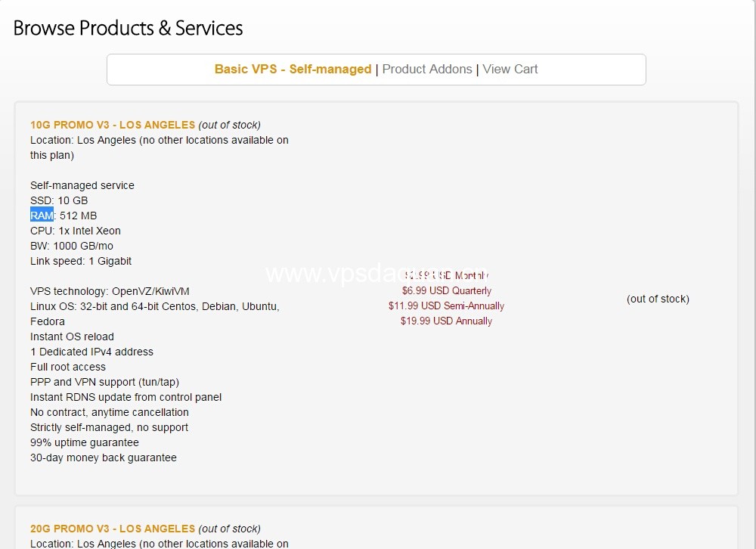Click the highlighted RAM text

coord(42,216)
